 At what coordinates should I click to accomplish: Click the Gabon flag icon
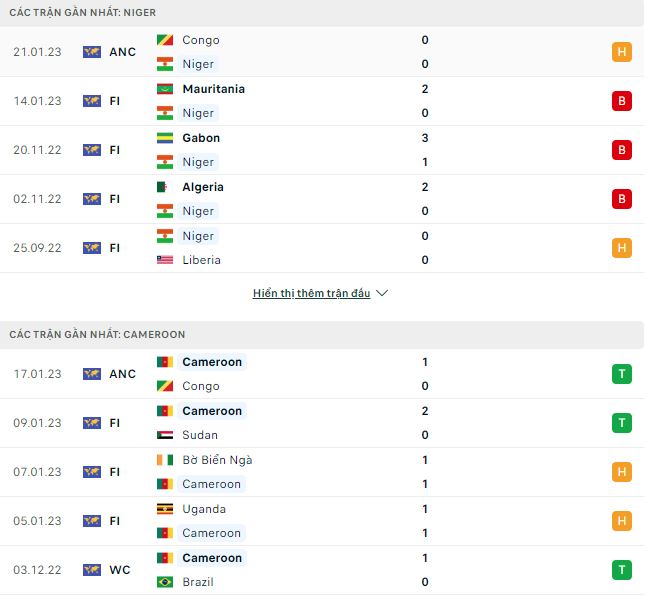165,138
